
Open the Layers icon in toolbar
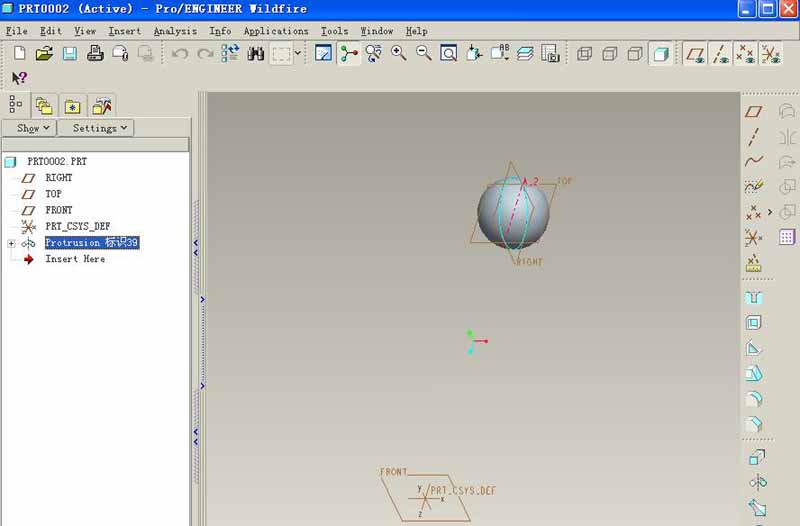coord(525,53)
